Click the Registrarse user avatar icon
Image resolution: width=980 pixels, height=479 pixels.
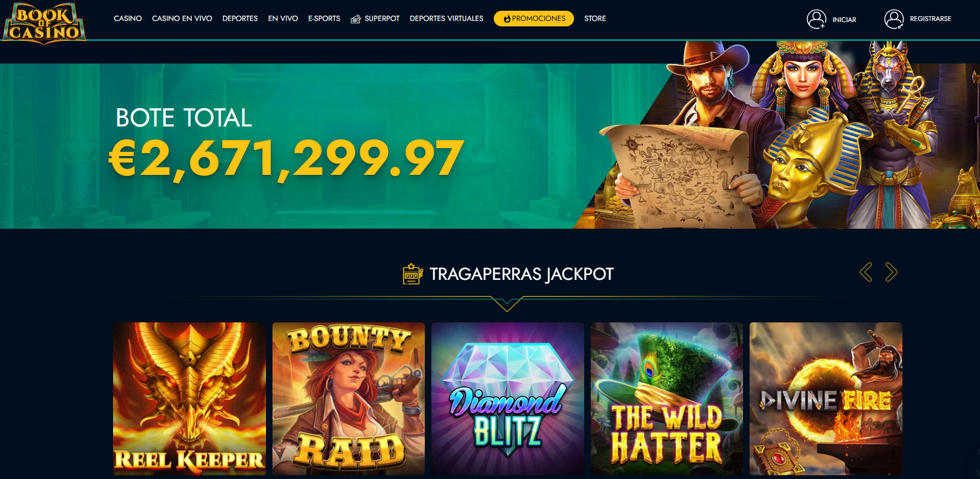point(894,19)
